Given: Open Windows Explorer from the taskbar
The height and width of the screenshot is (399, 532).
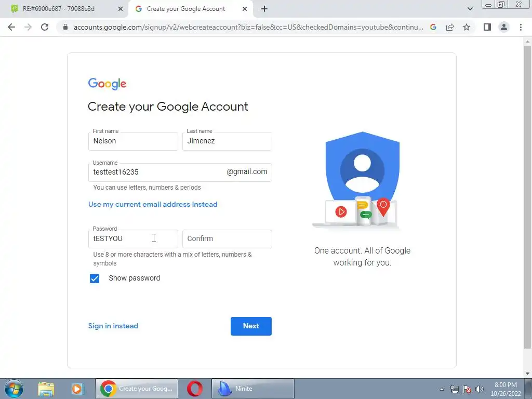Looking at the screenshot, I should point(46,389).
